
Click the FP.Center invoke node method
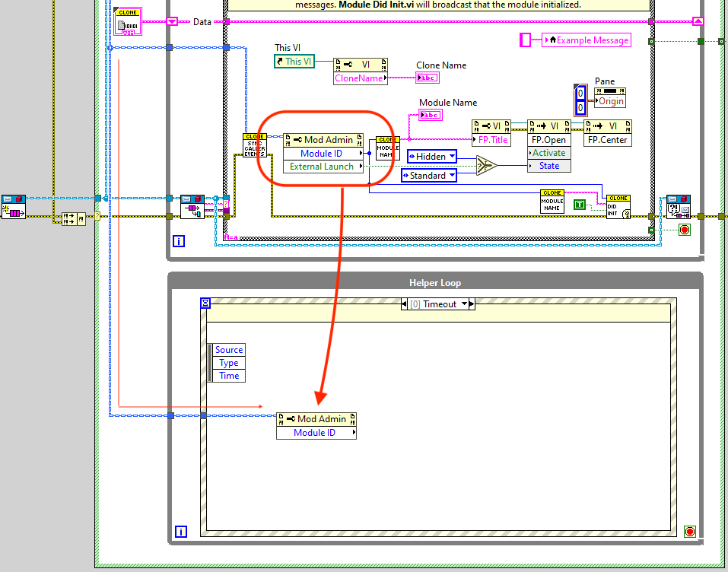point(608,140)
